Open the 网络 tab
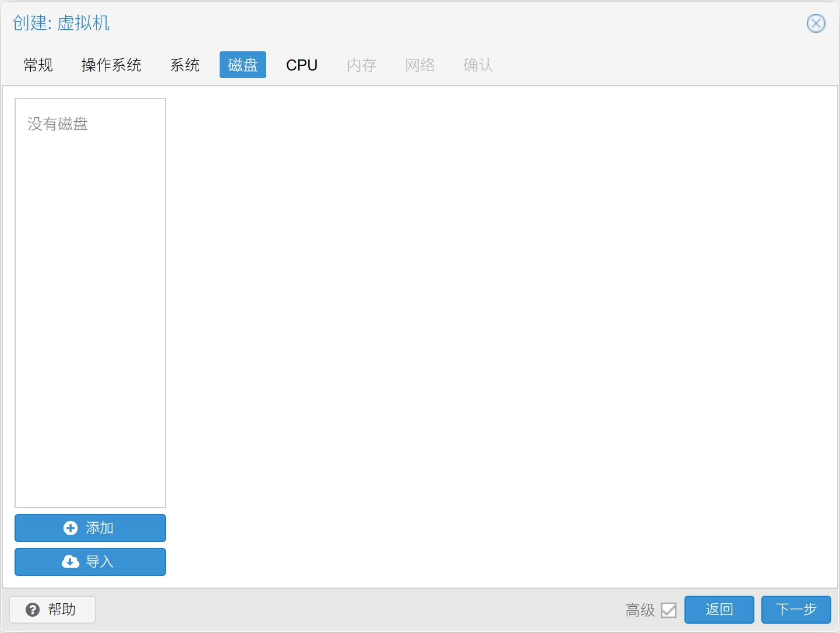 point(420,65)
